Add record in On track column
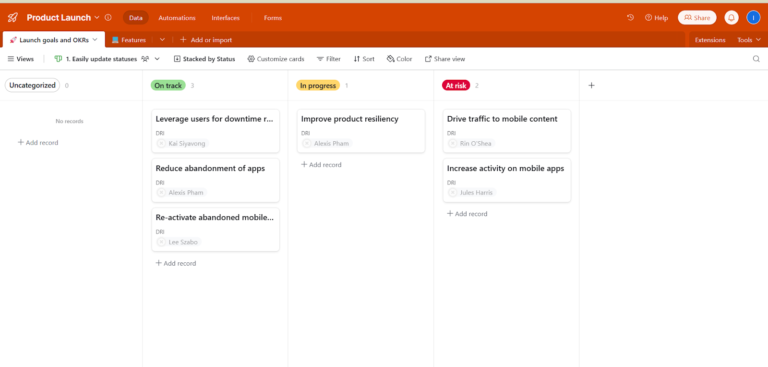 coord(175,263)
